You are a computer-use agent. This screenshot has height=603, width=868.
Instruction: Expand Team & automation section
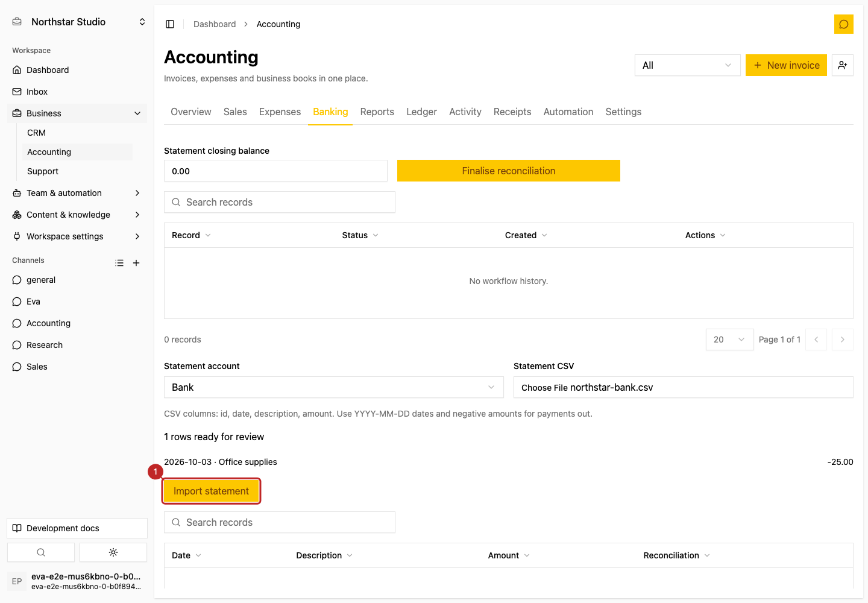coord(77,193)
